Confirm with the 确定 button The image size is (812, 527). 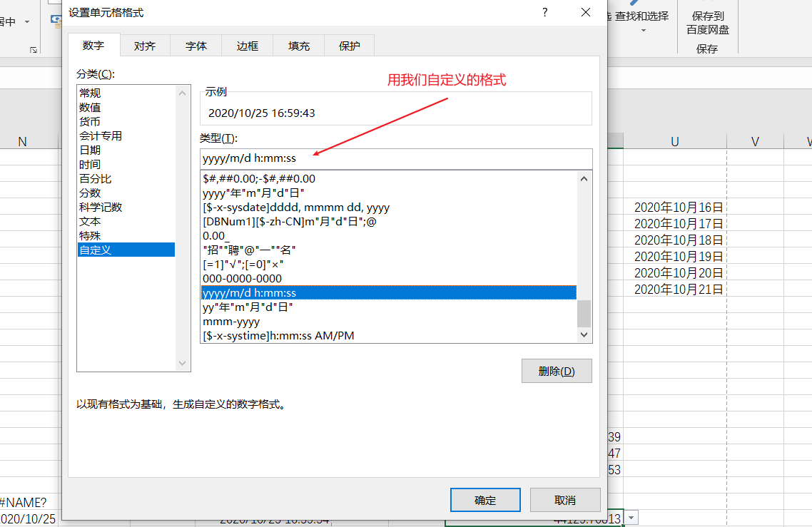coord(485,500)
